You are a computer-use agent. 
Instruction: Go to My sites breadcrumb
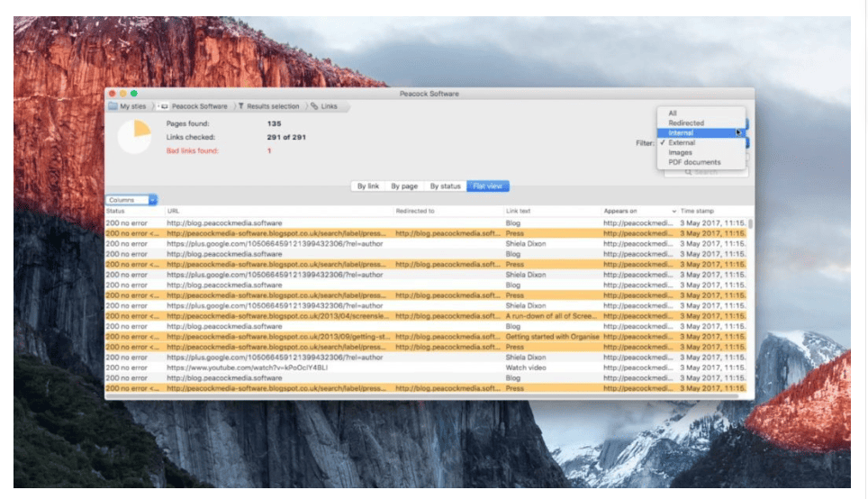point(133,106)
